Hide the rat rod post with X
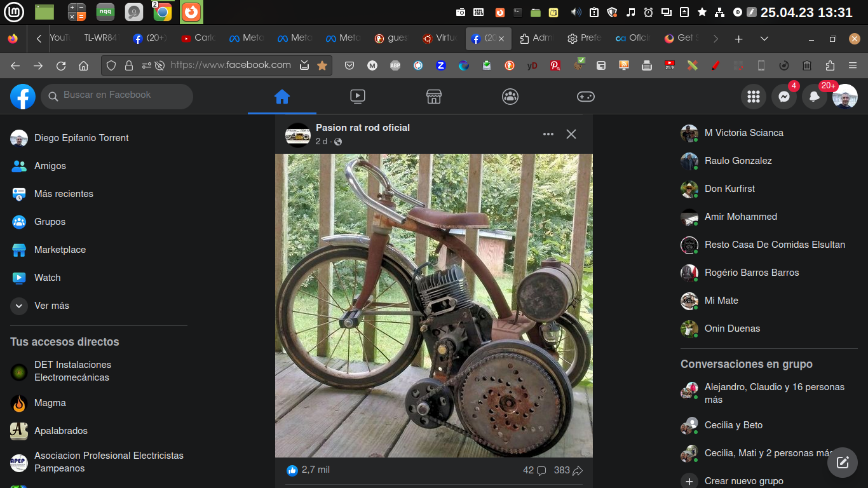 pyautogui.click(x=571, y=134)
